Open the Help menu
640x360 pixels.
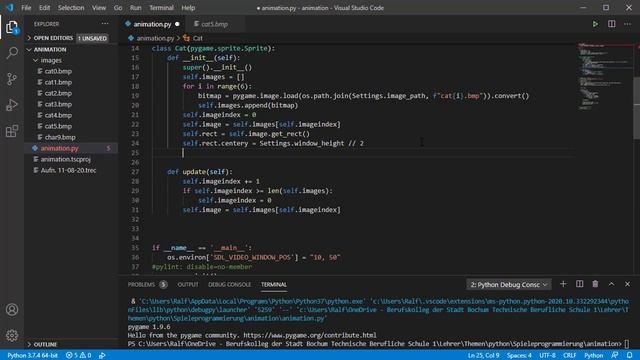click(x=188, y=7)
